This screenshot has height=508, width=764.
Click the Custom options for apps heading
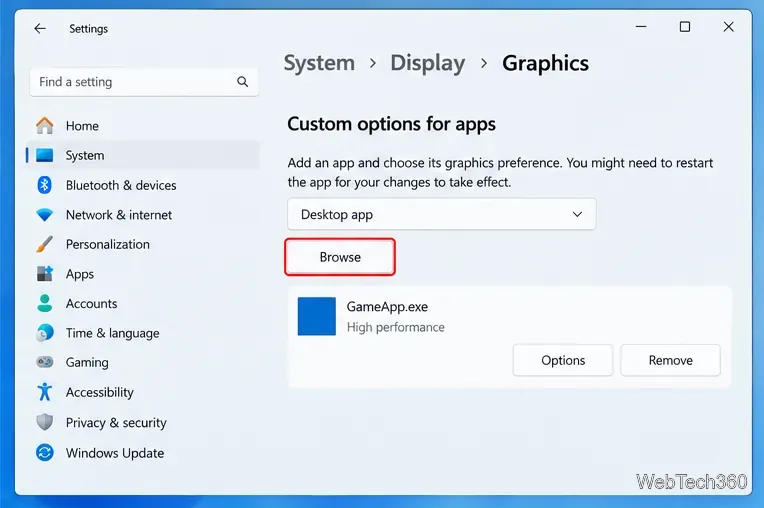click(x=391, y=124)
